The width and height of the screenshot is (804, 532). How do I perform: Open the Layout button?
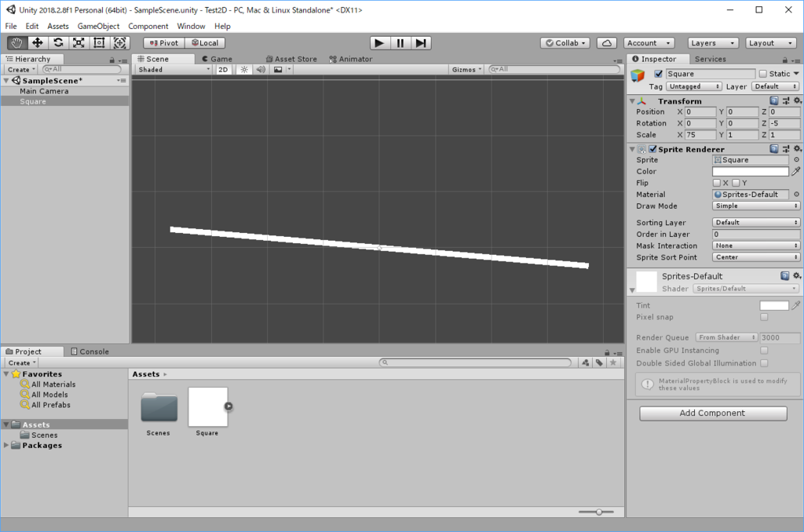(x=771, y=43)
